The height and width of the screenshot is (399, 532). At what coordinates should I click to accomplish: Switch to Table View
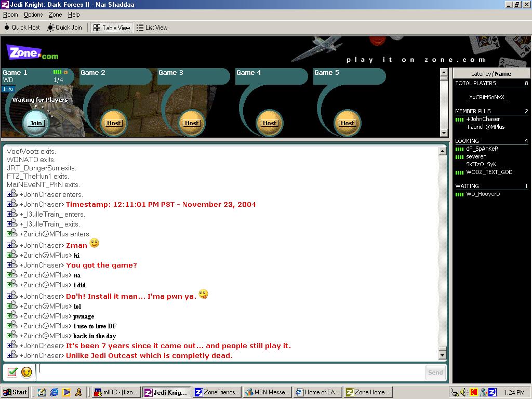[112, 28]
